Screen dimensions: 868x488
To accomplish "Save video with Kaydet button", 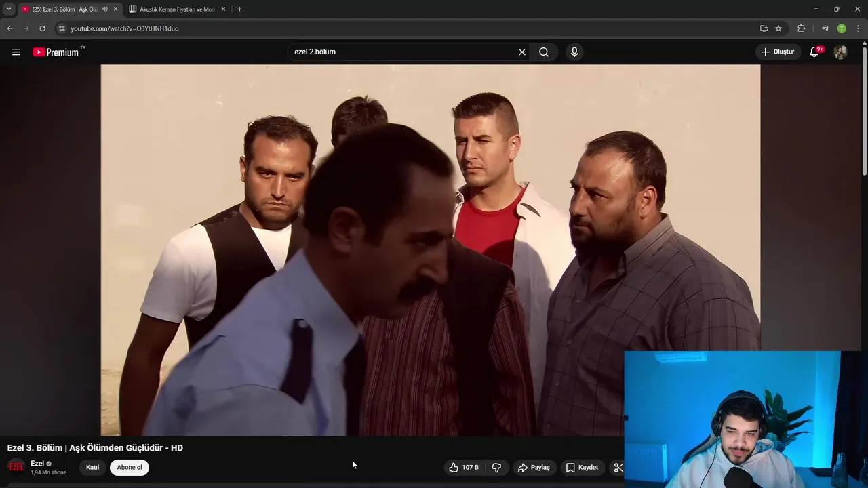I will 582,467.
